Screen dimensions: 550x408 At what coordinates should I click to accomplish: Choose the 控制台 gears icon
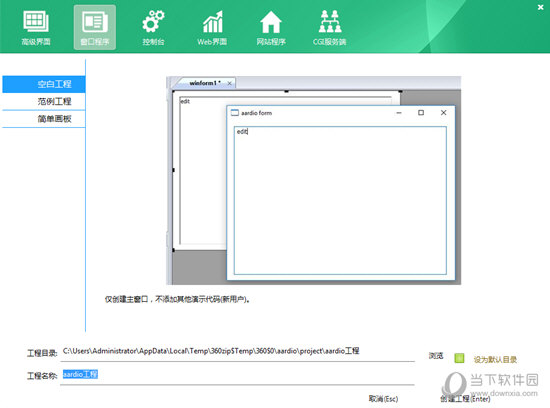click(x=153, y=28)
